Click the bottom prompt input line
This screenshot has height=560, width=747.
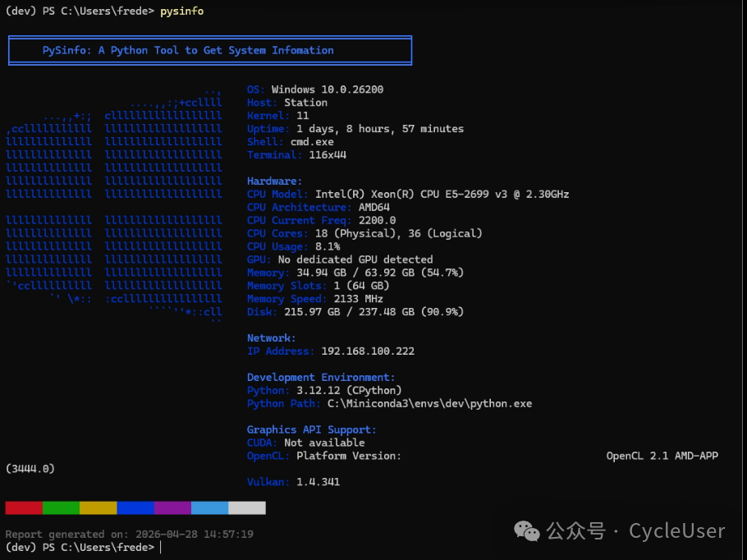(x=84, y=548)
